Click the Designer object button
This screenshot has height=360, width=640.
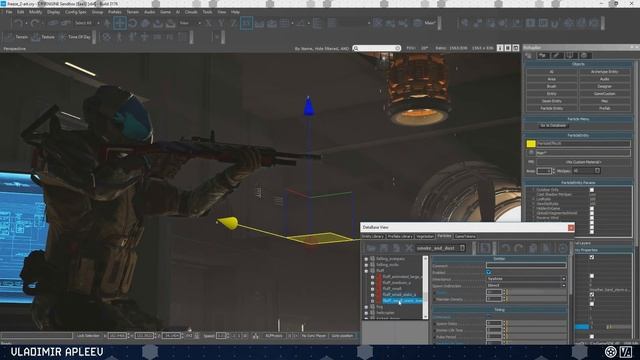point(604,87)
